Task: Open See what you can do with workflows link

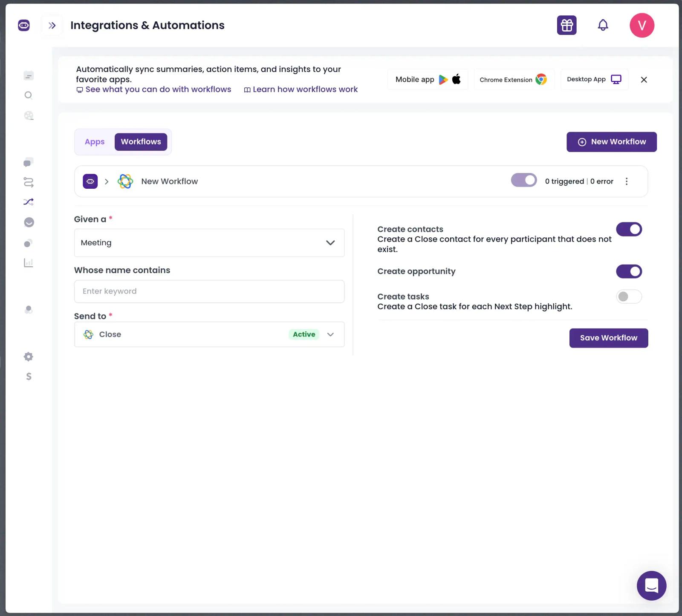Action: [x=154, y=89]
